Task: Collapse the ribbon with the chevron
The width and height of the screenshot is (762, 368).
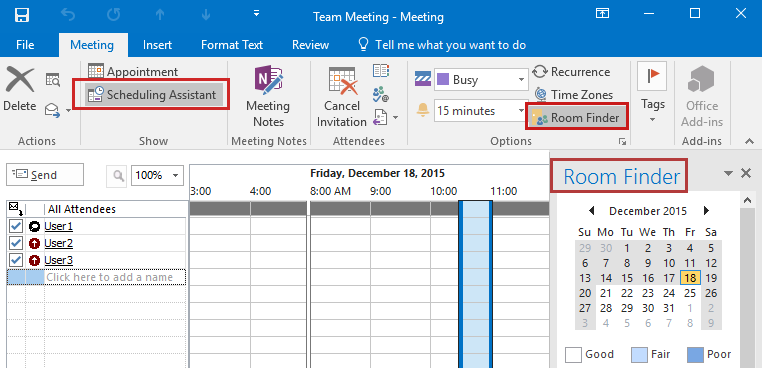Action: point(748,141)
